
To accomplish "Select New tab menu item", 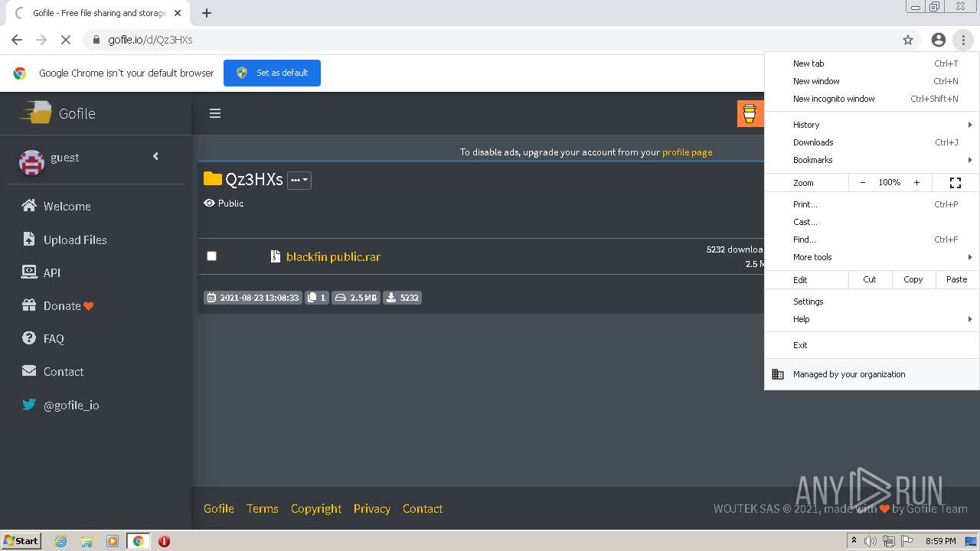I will 872,64.
